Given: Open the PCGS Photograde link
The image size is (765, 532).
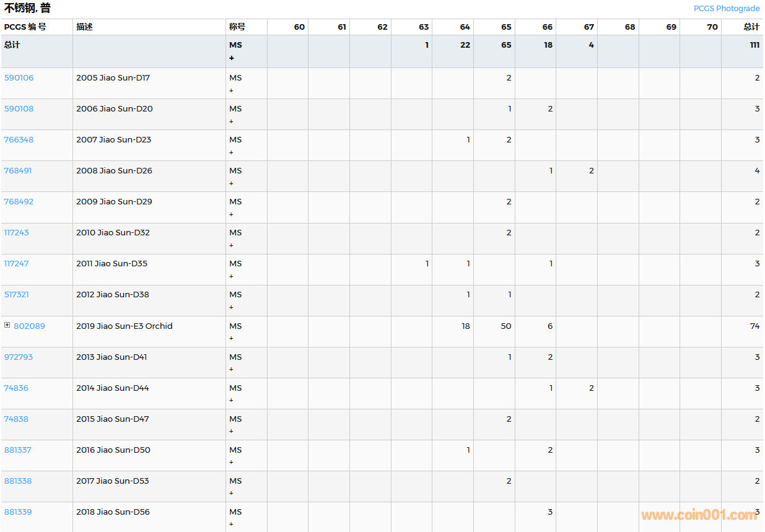Looking at the screenshot, I should click(726, 9).
